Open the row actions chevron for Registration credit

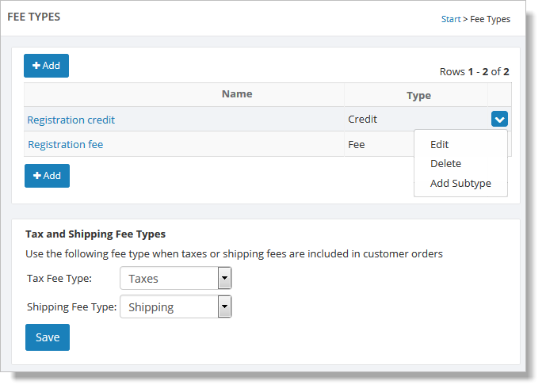[x=499, y=120]
